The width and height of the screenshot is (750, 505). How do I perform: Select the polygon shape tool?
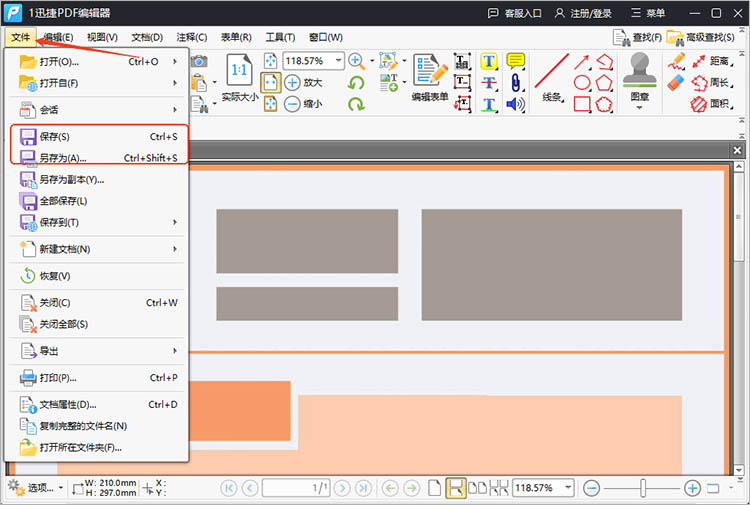tap(604, 83)
